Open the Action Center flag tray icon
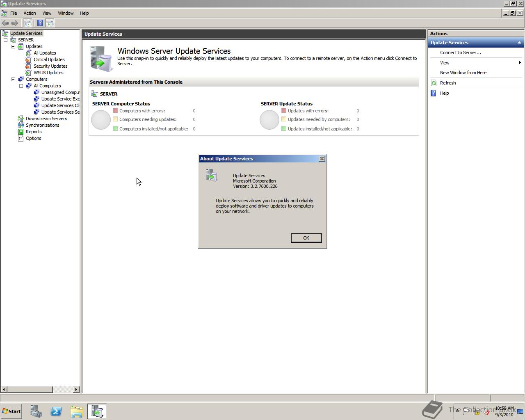This screenshot has width=525, height=420. [x=467, y=411]
